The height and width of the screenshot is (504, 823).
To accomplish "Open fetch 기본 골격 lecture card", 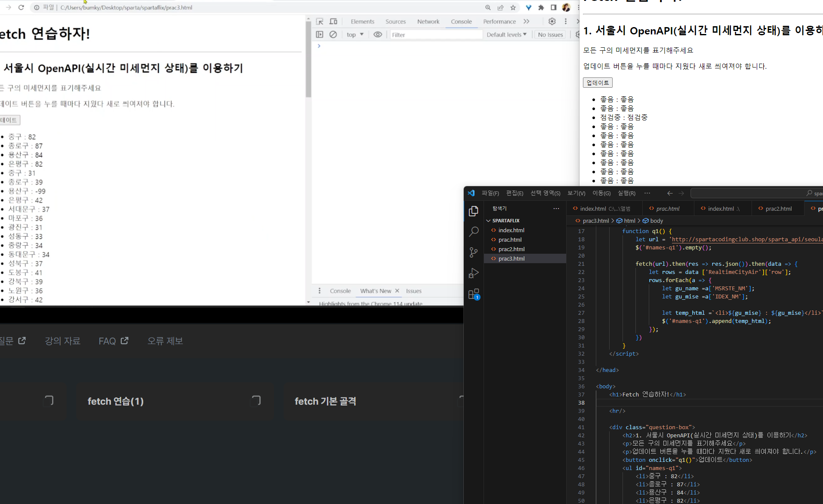I will (x=373, y=401).
